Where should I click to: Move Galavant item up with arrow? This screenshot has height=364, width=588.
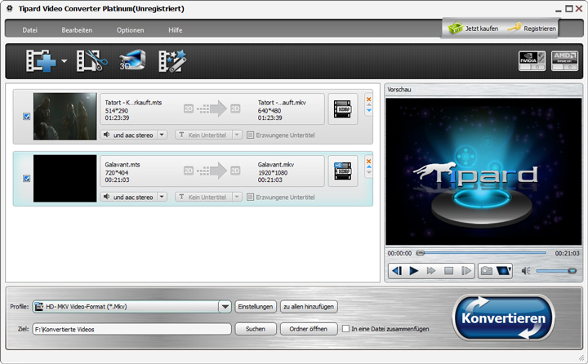(x=369, y=166)
